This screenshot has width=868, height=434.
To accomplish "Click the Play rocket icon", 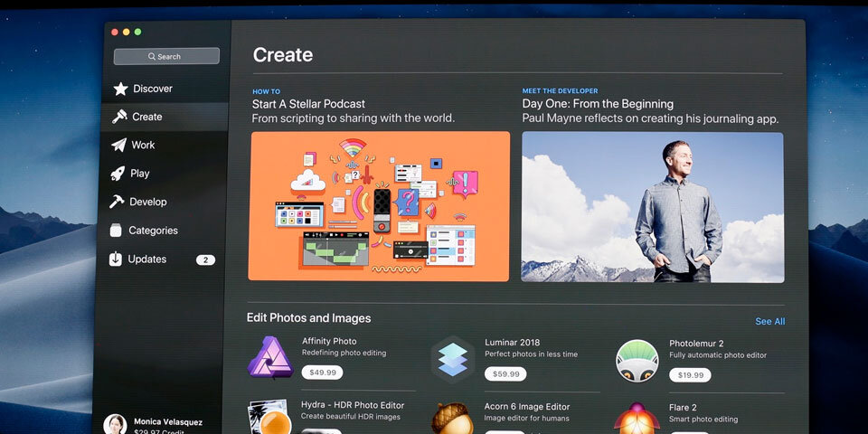I will pos(118,174).
